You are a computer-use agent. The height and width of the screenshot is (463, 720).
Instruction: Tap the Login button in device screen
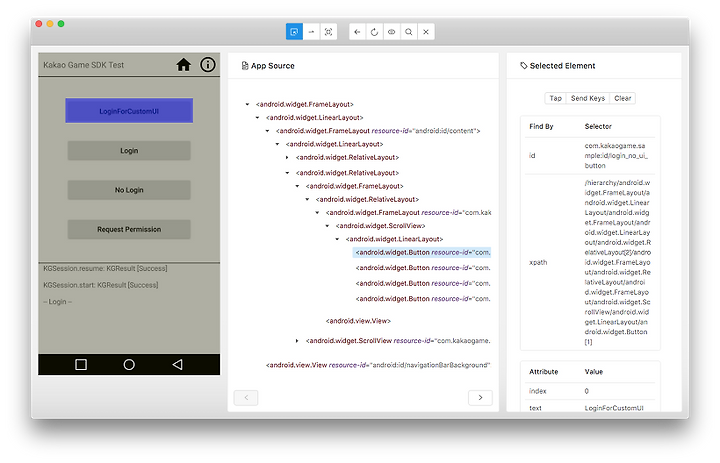click(x=129, y=151)
